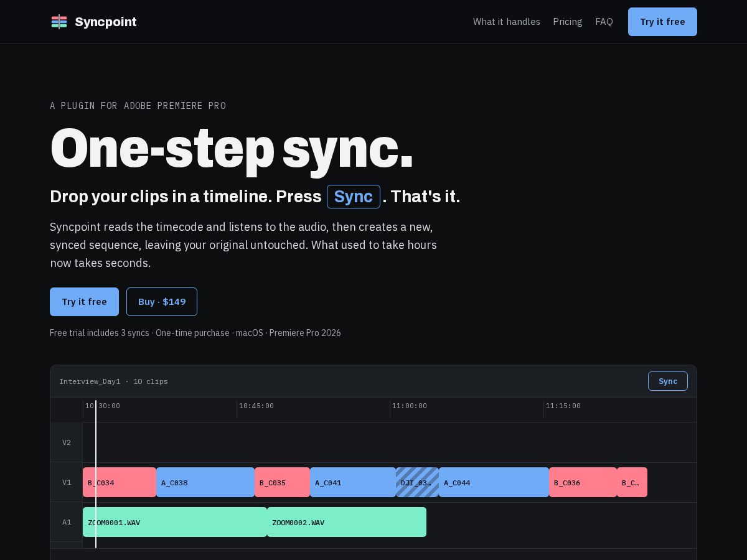
Task: Select the ZOOM0002.WAV audio clip
Action: pyautogui.click(x=347, y=522)
